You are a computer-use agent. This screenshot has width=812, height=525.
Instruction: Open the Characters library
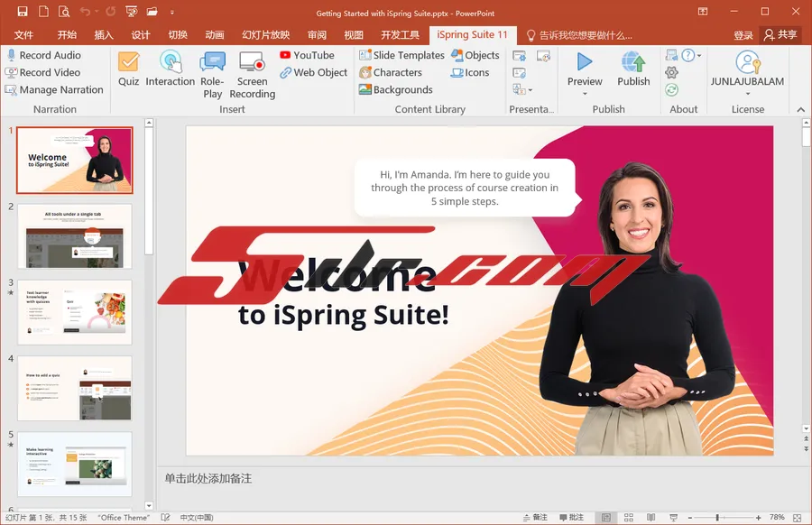tap(391, 72)
